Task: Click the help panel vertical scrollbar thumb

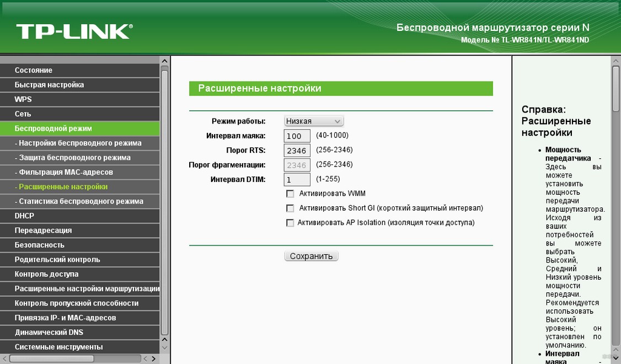Action: [616, 88]
